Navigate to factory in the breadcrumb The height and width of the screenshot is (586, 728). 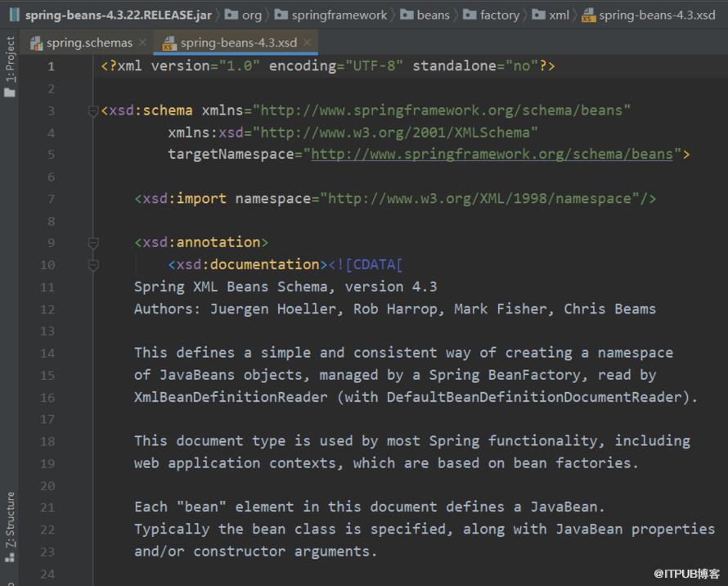[x=500, y=16]
